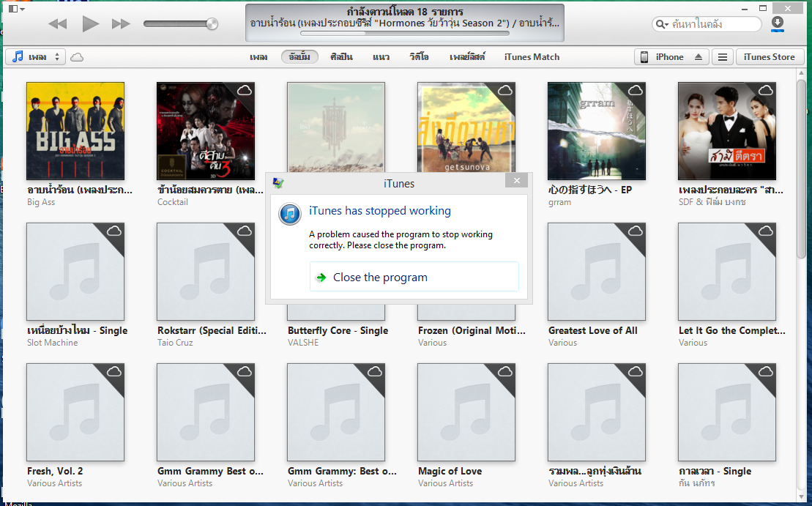812x506 pixels.
Task: Click cloud download icon on Cocktail album
Action: click(245, 91)
